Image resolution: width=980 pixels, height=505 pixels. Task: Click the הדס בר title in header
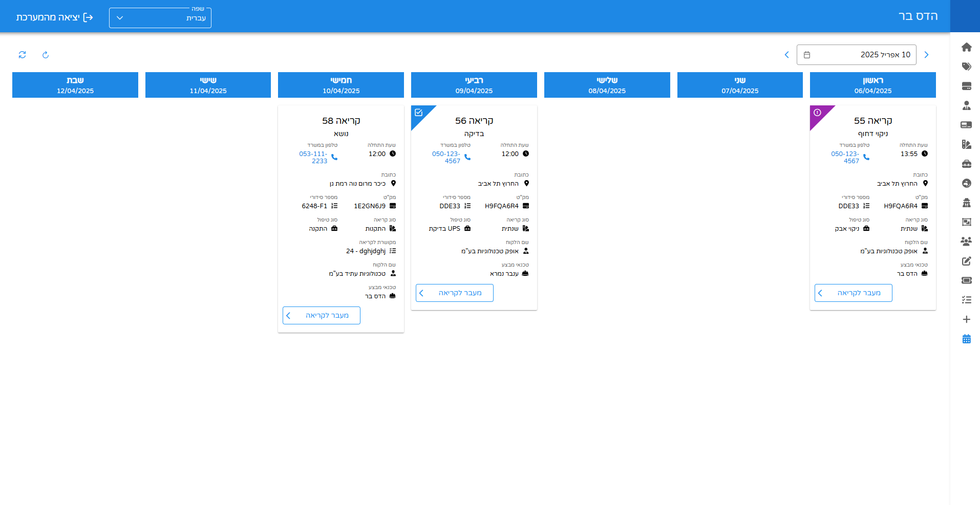[x=918, y=16]
